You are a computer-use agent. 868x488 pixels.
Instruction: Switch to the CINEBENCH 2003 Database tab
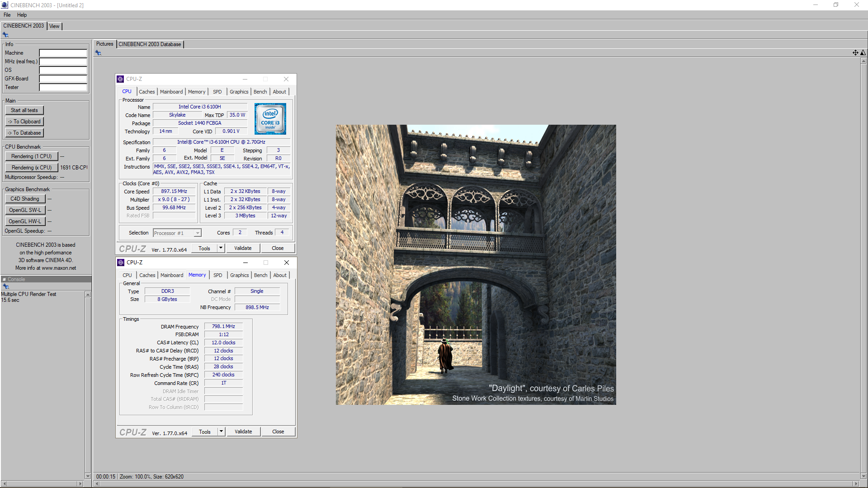point(150,44)
